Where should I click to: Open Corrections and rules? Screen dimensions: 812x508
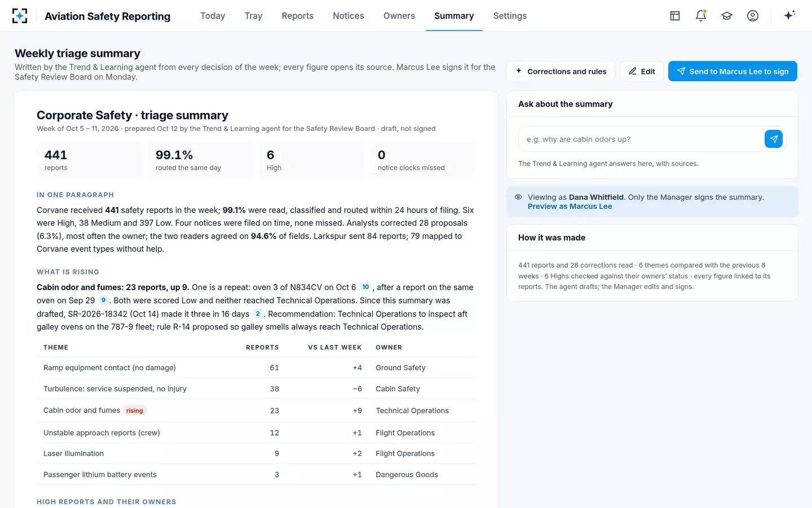pos(561,71)
